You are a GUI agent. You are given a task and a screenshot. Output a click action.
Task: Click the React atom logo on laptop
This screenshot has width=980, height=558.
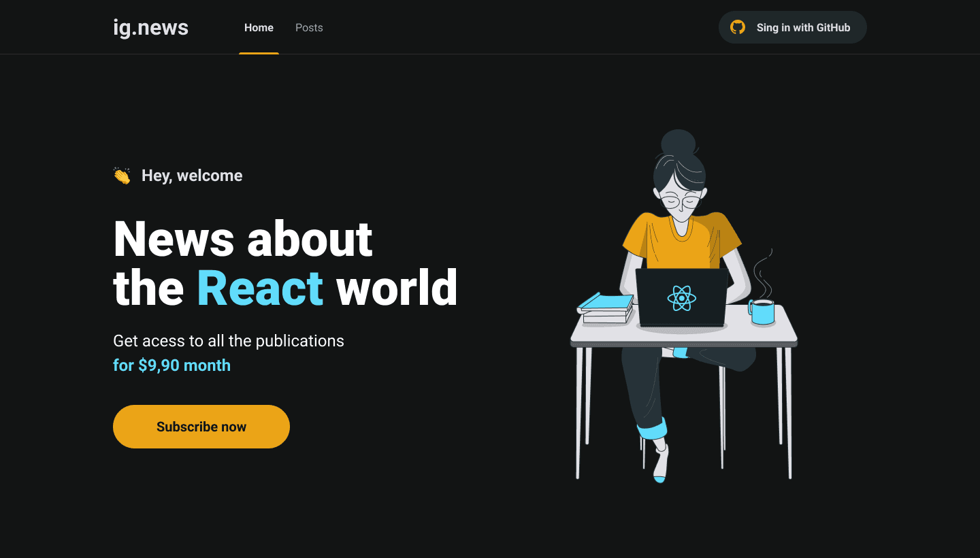[681, 298]
